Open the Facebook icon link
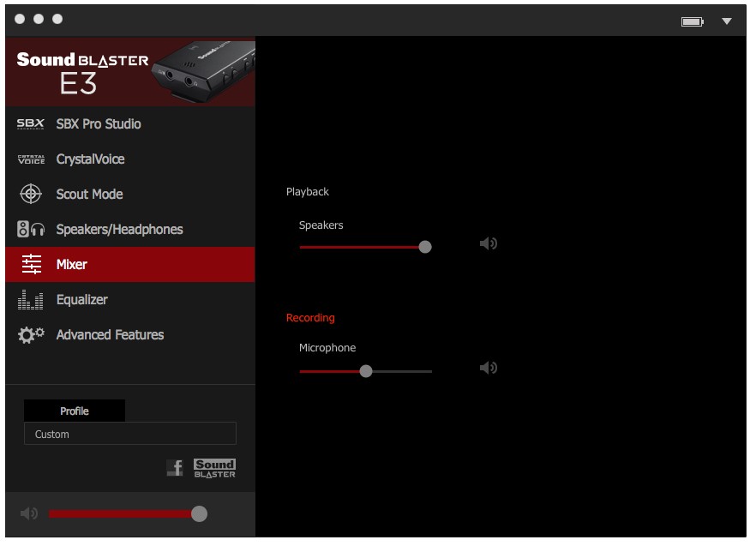 (175, 468)
